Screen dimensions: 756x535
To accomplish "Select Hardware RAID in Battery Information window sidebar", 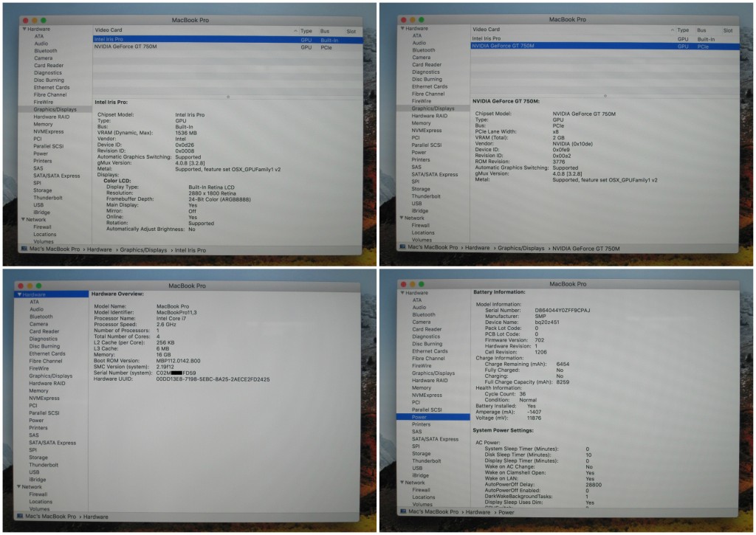I will tap(430, 380).
